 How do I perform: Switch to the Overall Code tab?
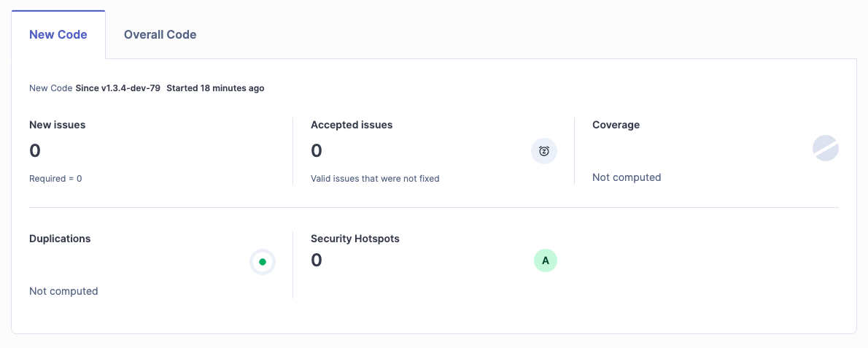[160, 34]
